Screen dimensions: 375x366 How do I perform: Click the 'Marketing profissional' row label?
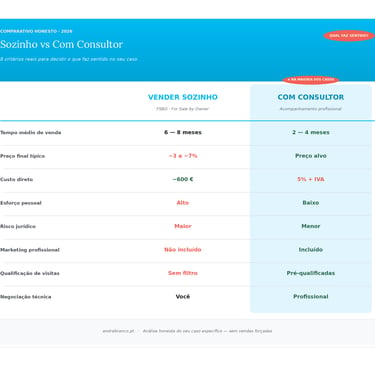point(30,250)
